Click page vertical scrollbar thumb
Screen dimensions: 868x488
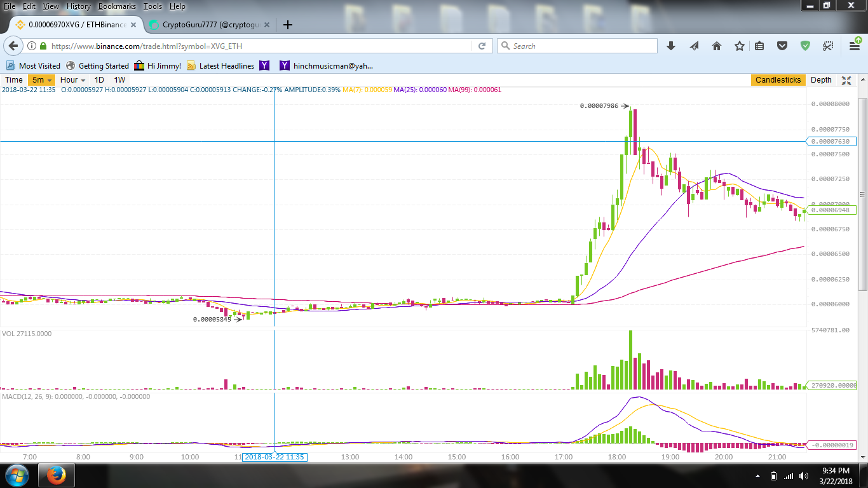862,193
